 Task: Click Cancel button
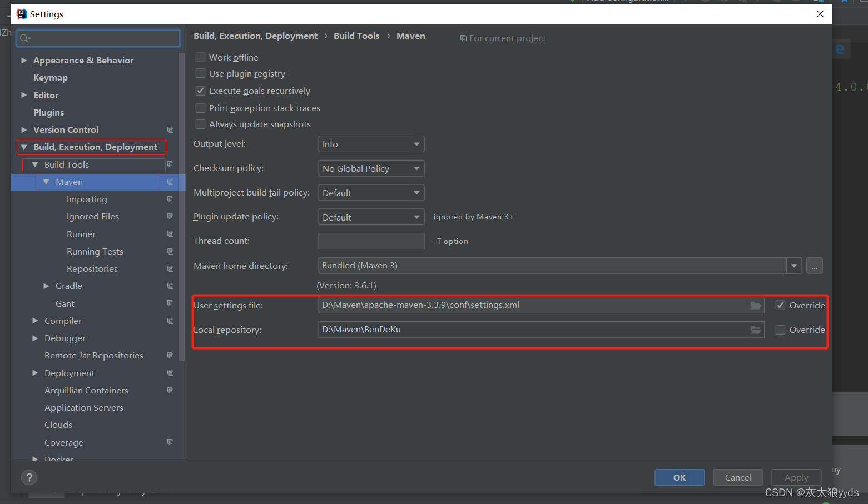[738, 477]
